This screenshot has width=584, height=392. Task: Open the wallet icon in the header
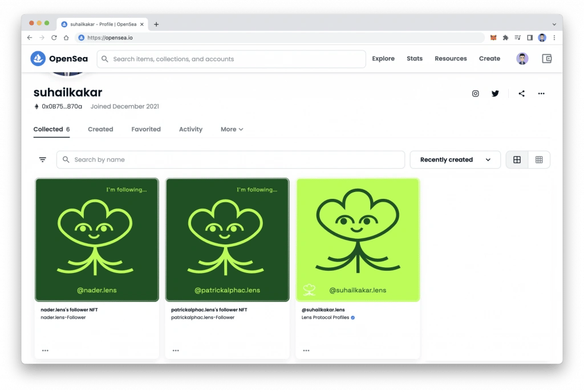pyautogui.click(x=547, y=59)
